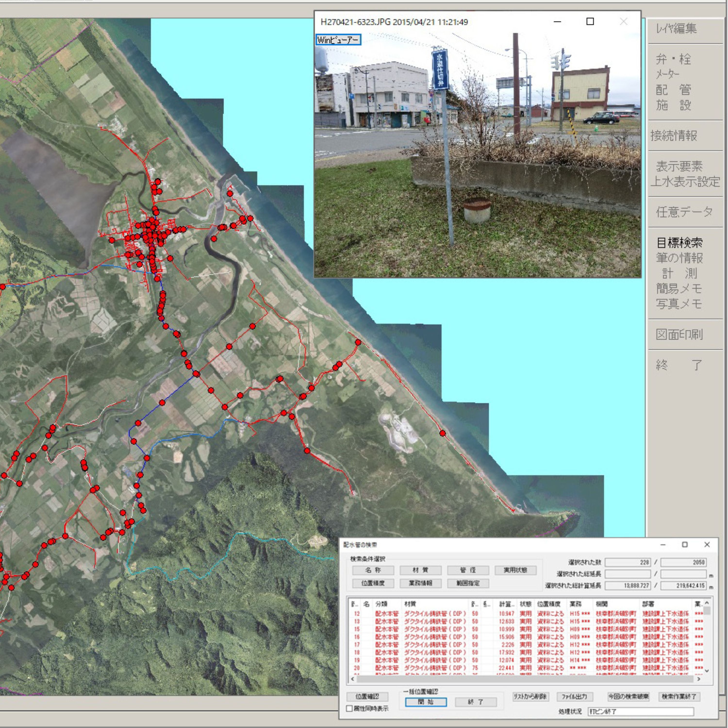Open 写真メモ from the sidebar
This screenshot has height=728, width=728.
point(679,304)
